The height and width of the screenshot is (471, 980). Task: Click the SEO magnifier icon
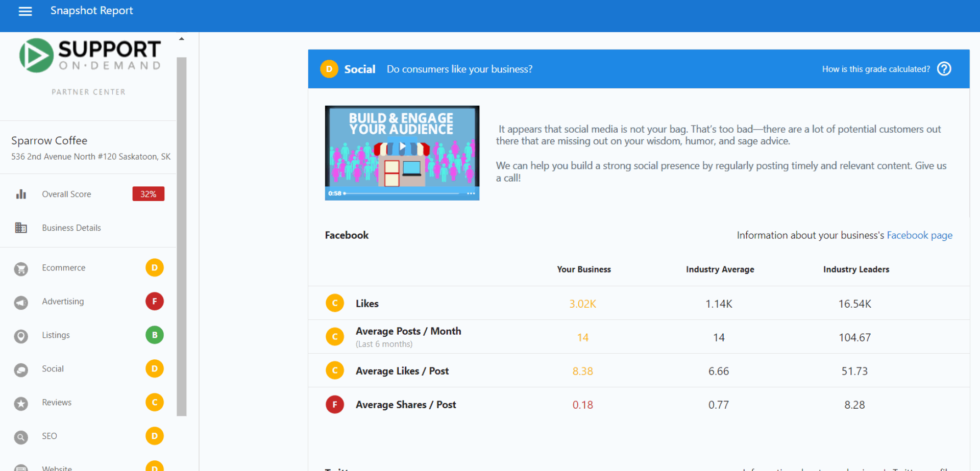(21, 437)
